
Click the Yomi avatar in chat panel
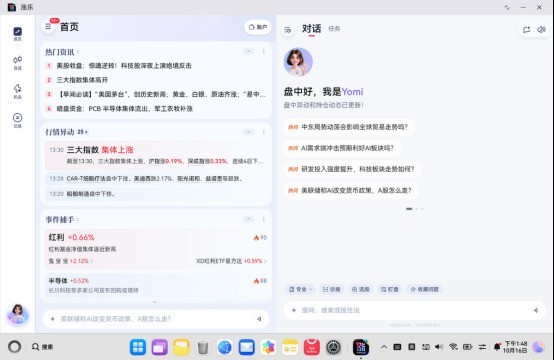pyautogui.click(x=298, y=62)
